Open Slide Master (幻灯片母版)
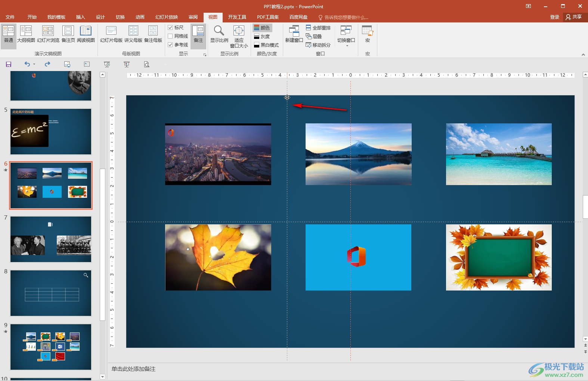This screenshot has height=381, width=588. 111,34
